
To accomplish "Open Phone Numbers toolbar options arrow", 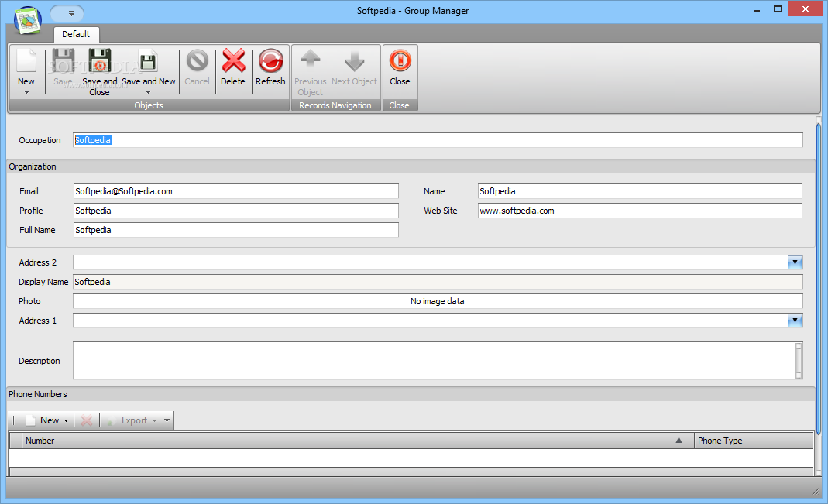I will coord(167,420).
